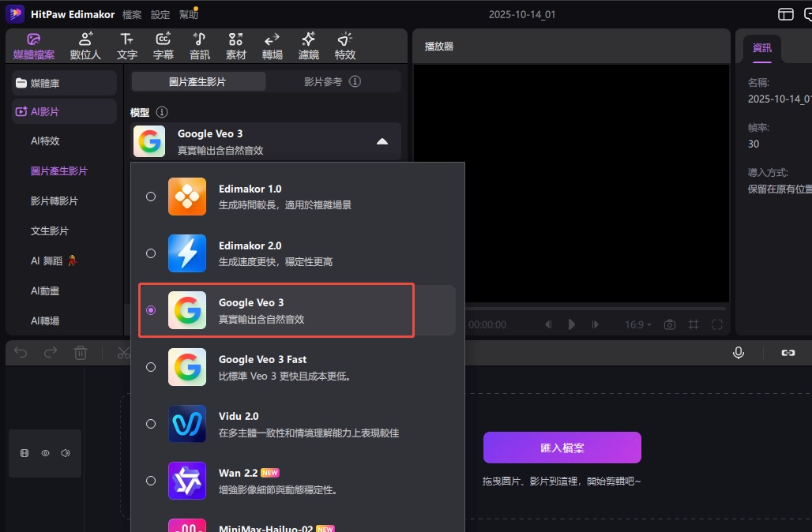Open the 16:9 aspect ratio dropdown
The width and height of the screenshot is (812, 532).
(x=638, y=324)
